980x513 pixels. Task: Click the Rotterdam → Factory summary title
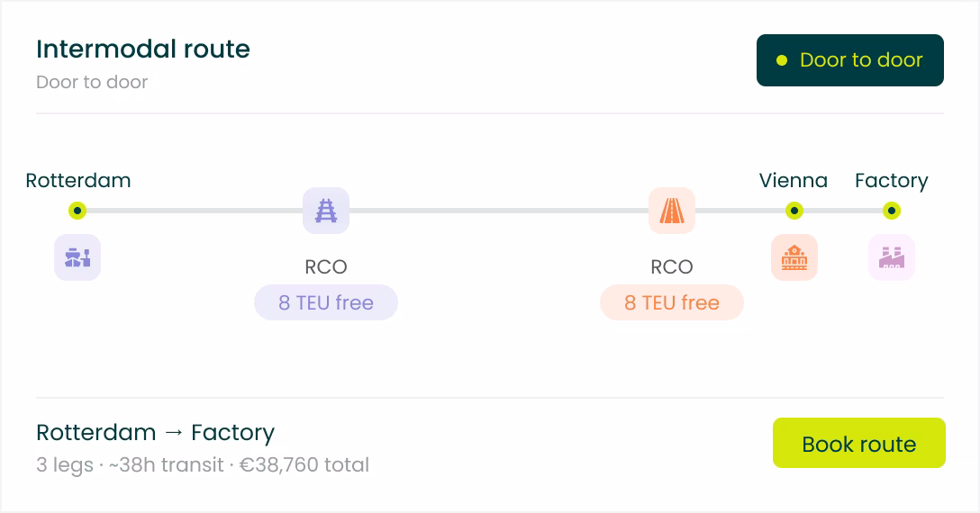point(156,432)
